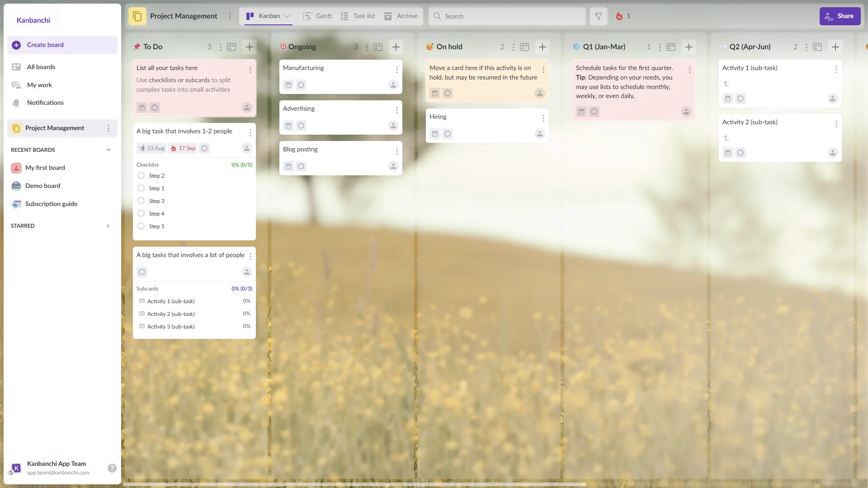Click the Notifications bell in sidebar
This screenshot has width=868, height=488.
click(x=16, y=103)
